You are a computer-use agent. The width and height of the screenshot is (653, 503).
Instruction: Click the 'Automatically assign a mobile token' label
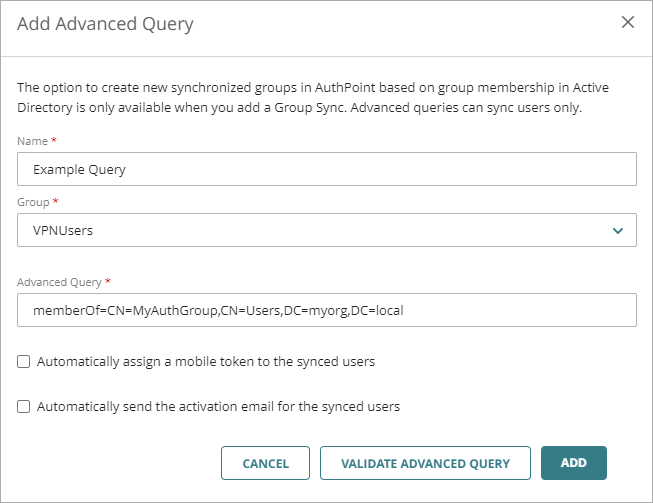[x=205, y=362]
